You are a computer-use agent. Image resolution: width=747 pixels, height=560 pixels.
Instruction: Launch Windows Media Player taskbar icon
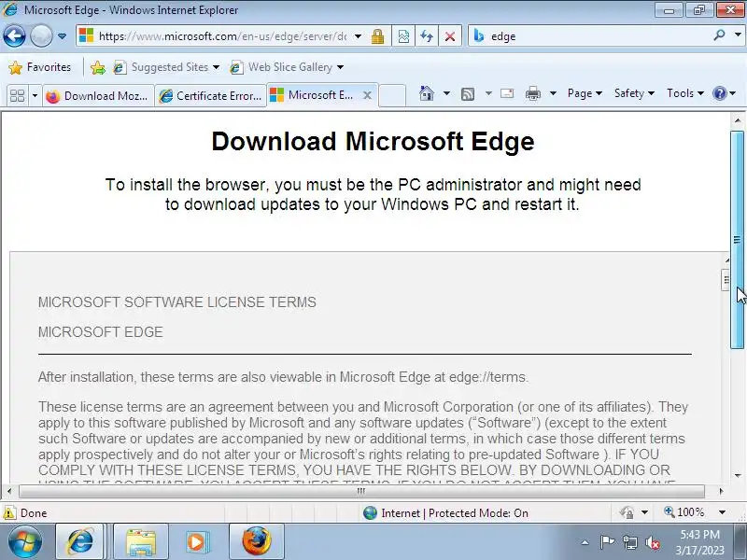click(196, 541)
